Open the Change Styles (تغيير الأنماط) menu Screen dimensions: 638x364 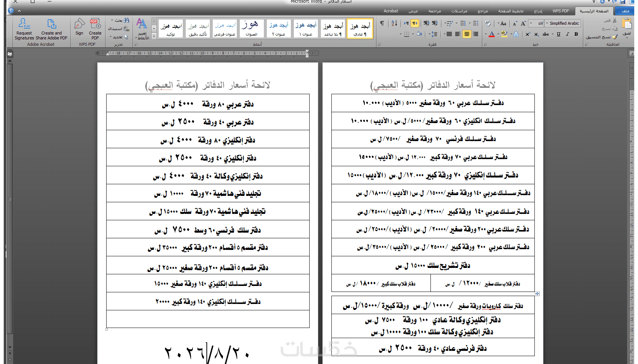pos(143,29)
